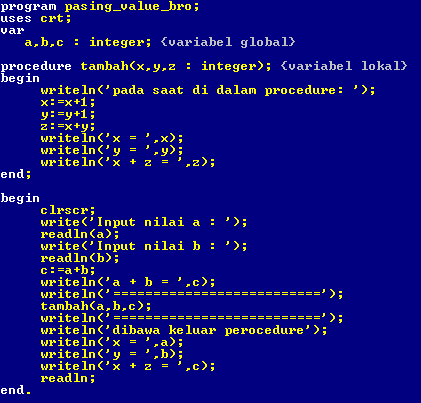Click the tambah(a,b,c); procedure call
Image resolution: width=421 pixels, height=403 pixels.
[x=96, y=306]
